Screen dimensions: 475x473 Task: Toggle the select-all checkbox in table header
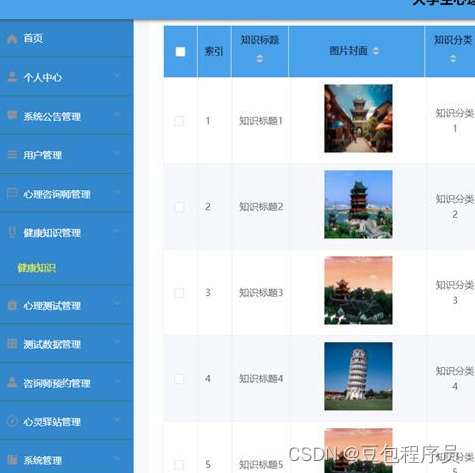pyautogui.click(x=180, y=52)
